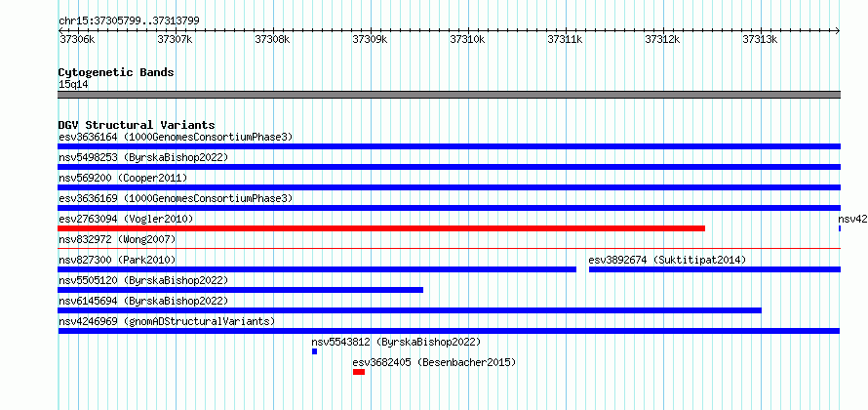Click the blue bar for nsv6145694
Viewport: 868px width, 410px height.
[x=410, y=310]
